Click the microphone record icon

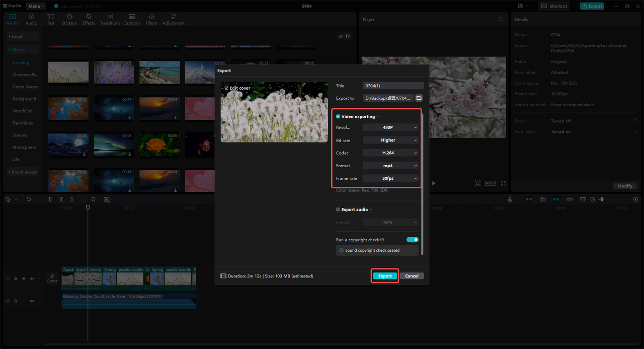click(510, 199)
